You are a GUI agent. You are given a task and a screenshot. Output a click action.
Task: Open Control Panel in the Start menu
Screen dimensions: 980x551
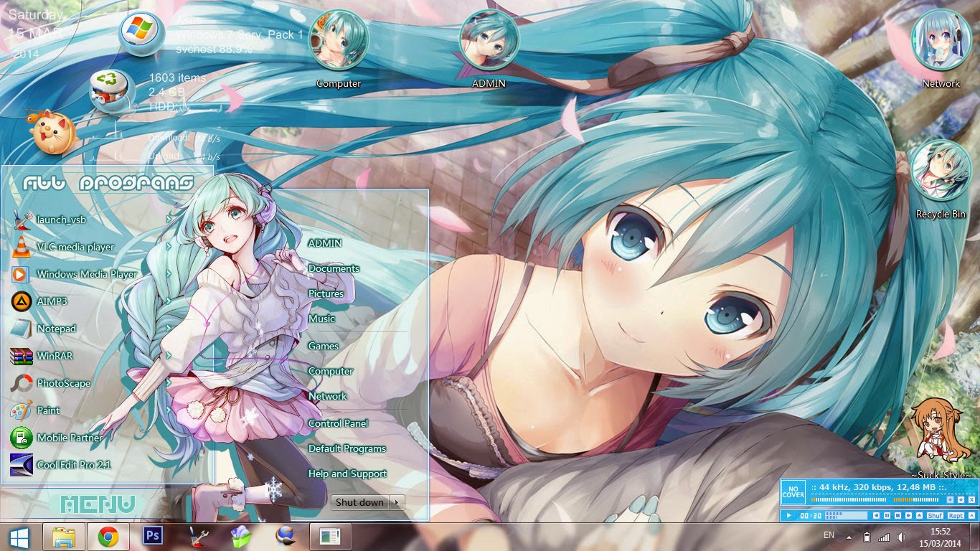click(338, 423)
